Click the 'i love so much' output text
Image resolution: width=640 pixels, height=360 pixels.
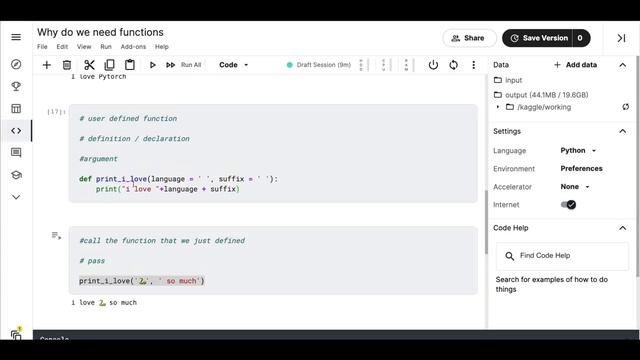tap(104, 302)
